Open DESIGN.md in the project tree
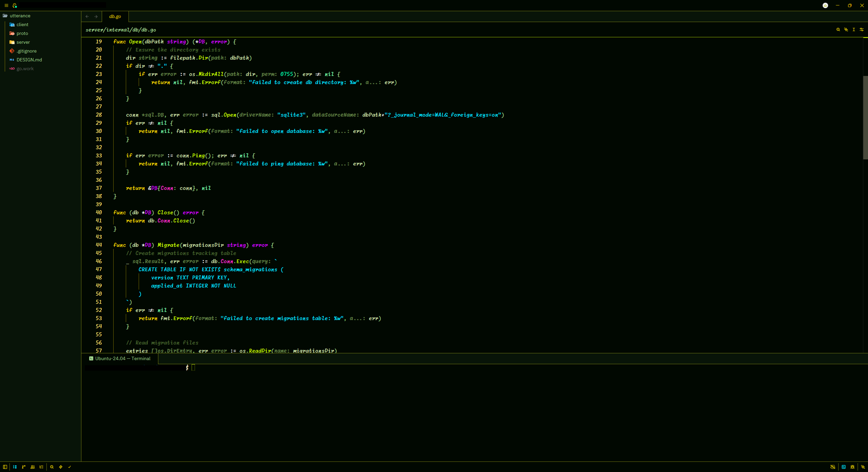This screenshot has height=472, width=868. pos(40,60)
